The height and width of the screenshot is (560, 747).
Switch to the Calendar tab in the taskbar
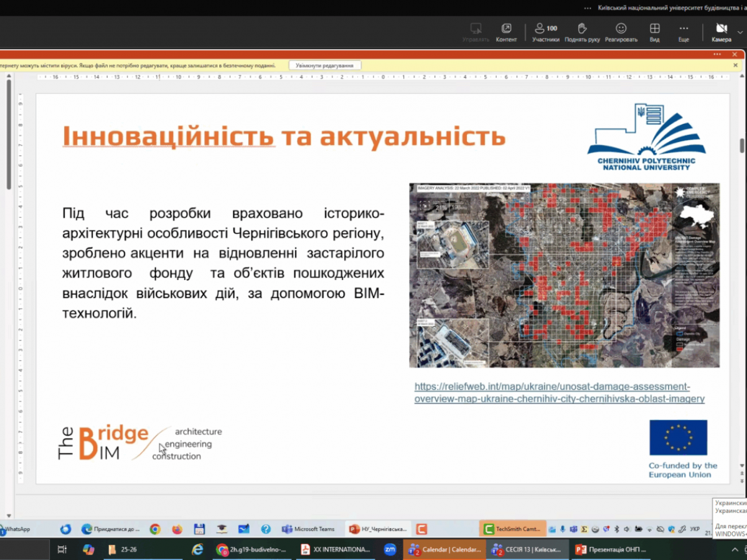444,549
